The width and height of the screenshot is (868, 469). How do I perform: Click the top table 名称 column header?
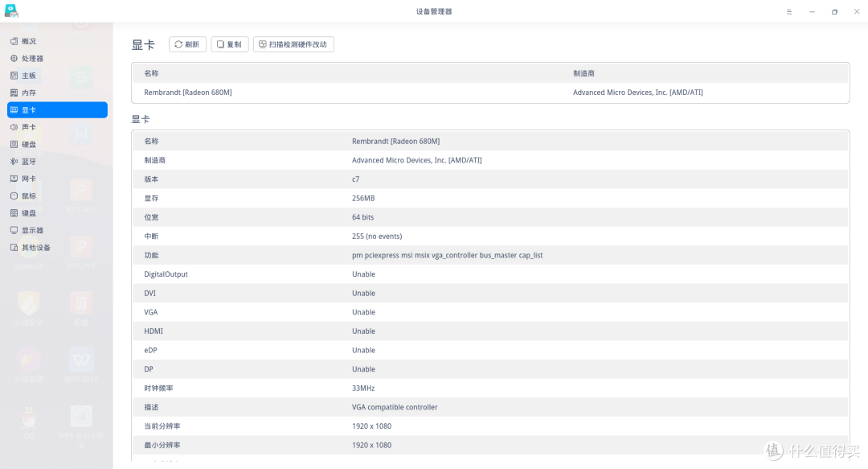[152, 73]
